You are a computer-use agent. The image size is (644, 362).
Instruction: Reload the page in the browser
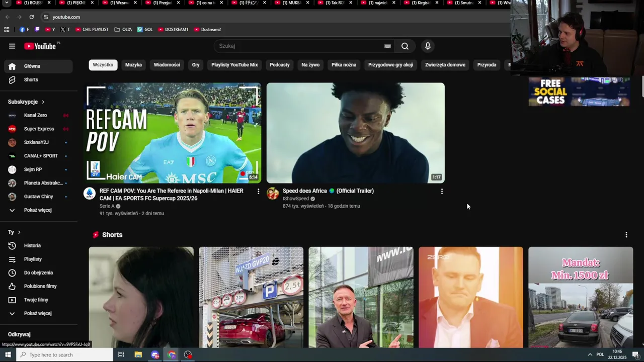pyautogui.click(x=31, y=17)
